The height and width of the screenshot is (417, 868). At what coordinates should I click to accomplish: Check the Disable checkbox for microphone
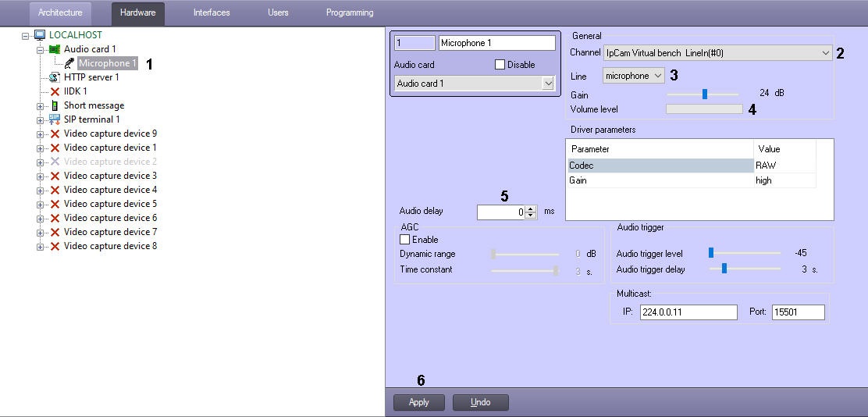(500, 65)
